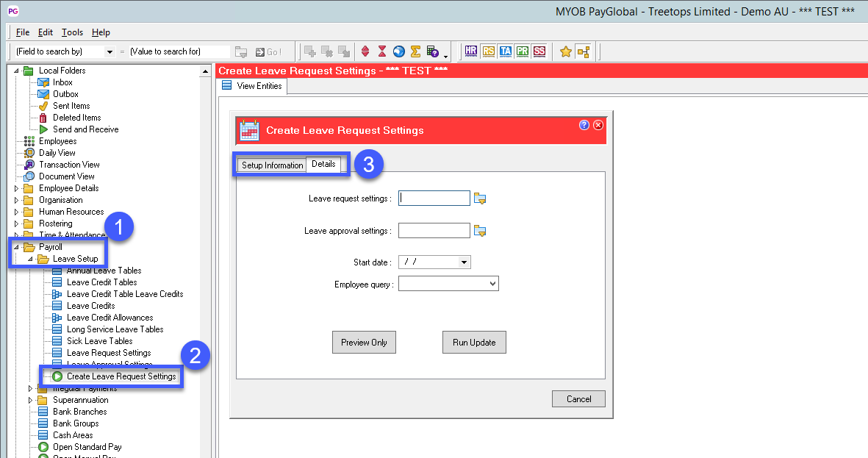Click the sigma totals toolbar icon
This screenshot has height=458, width=868.
point(415,51)
